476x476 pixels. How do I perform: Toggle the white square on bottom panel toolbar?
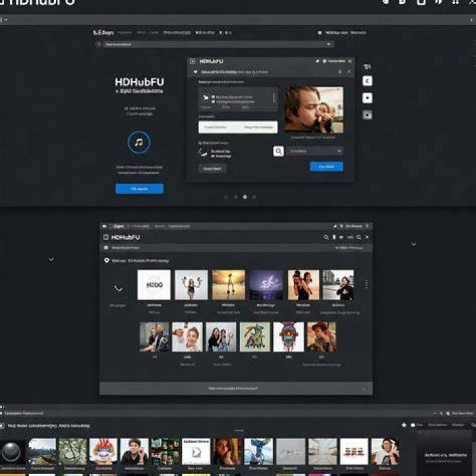pyautogui.click(x=413, y=425)
